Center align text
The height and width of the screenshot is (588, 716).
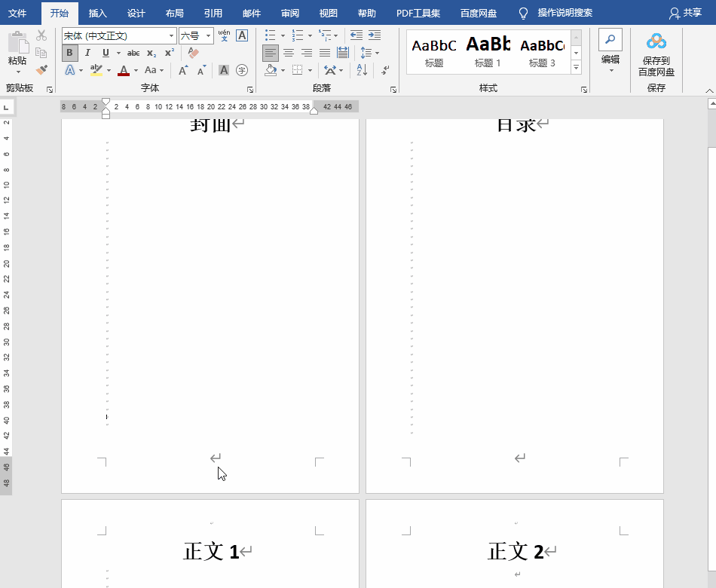pos(289,53)
